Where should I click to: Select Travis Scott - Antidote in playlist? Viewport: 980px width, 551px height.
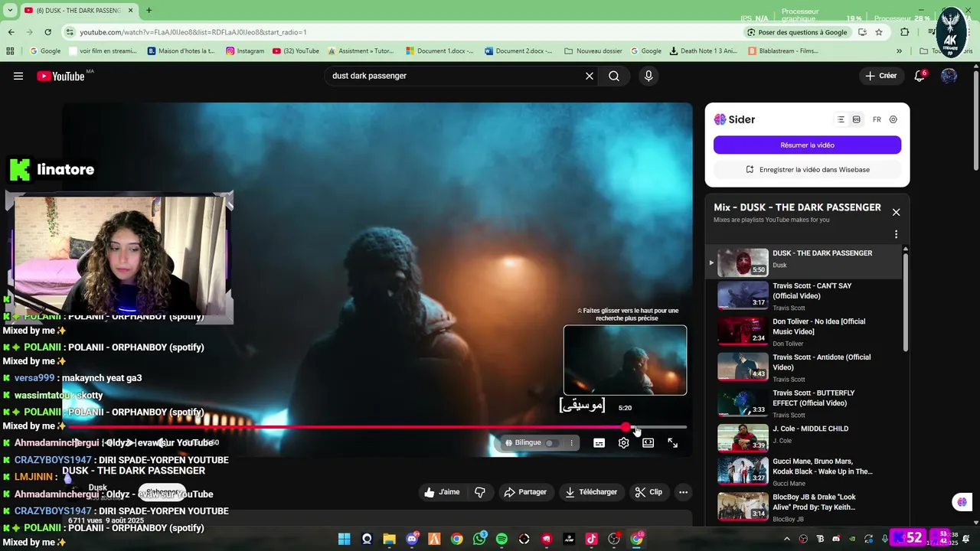pos(804,367)
